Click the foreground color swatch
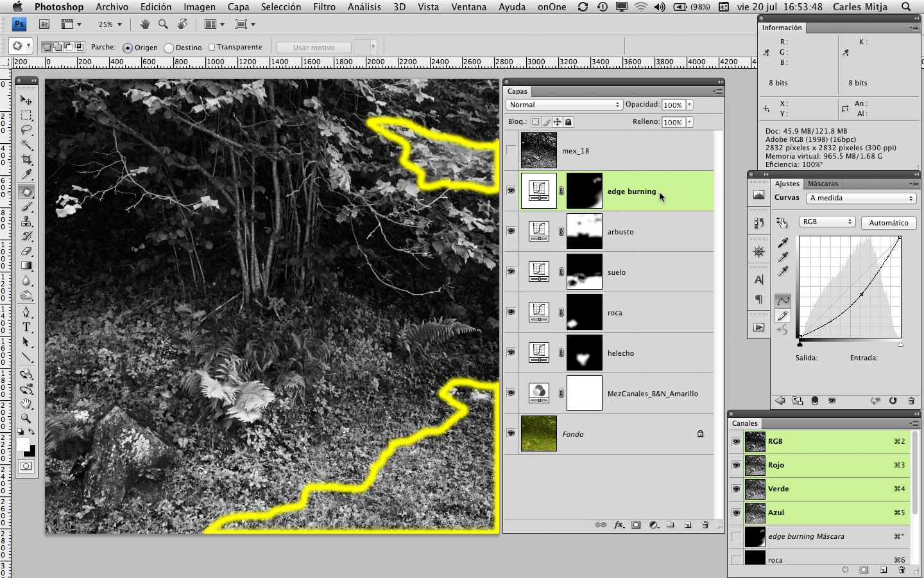Image resolution: width=924 pixels, height=578 pixels. [x=23, y=445]
